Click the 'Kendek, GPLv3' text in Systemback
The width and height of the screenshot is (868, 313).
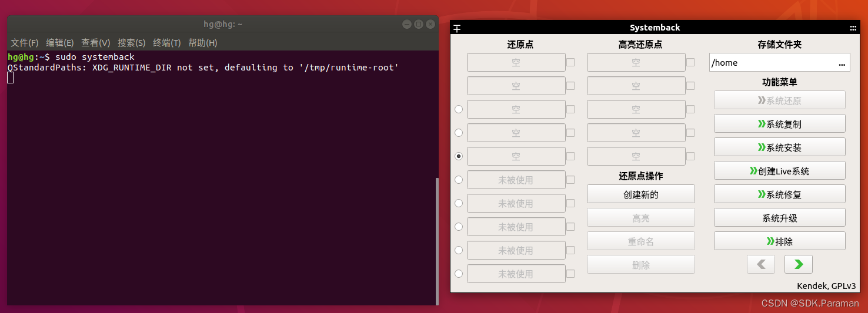pyautogui.click(x=826, y=286)
